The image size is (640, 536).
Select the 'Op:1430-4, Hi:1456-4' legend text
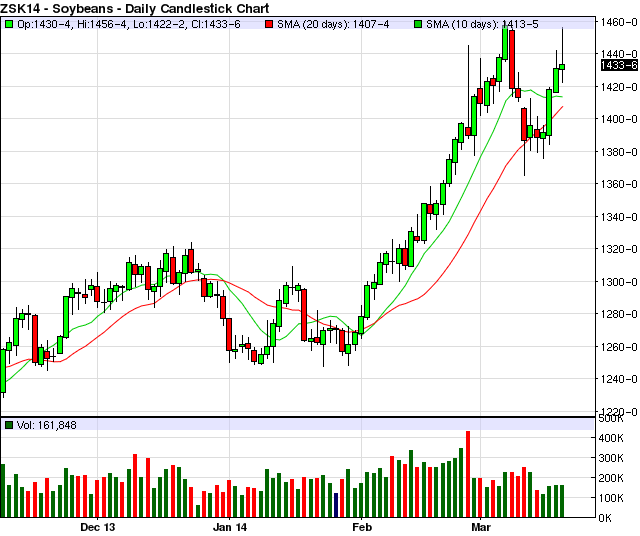(x=72, y=24)
